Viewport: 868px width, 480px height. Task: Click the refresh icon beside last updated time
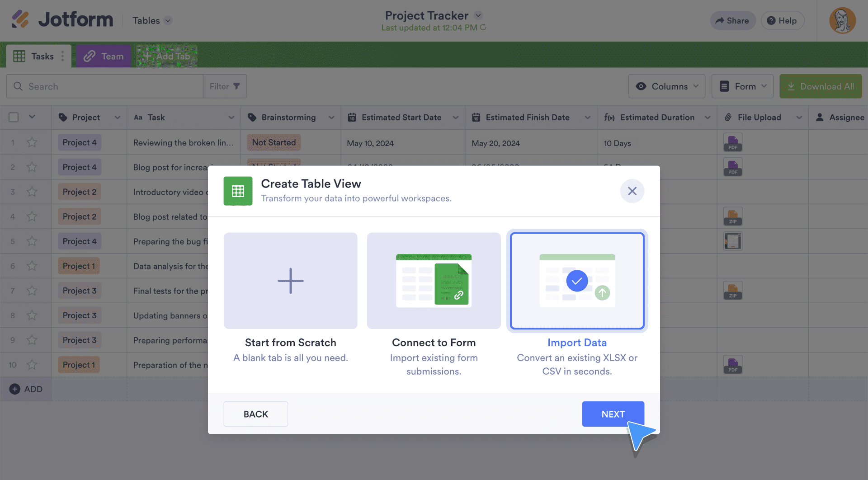483,28
